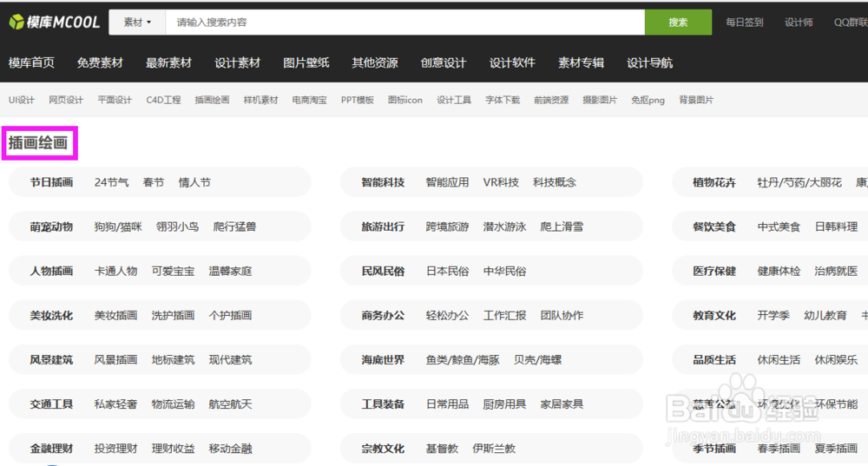
Task: Open the 地标建筑 link
Action: tap(174, 360)
